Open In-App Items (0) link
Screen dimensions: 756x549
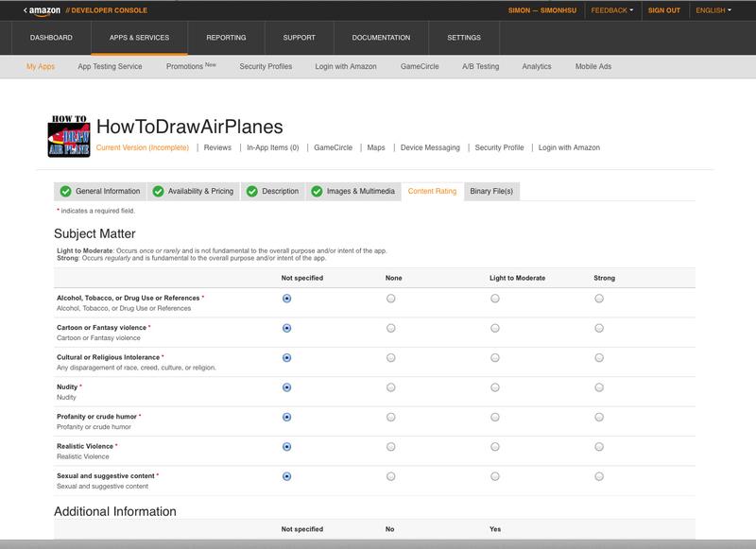click(x=273, y=147)
